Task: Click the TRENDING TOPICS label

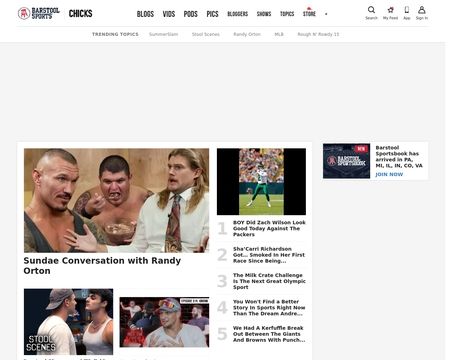Action: (115, 34)
